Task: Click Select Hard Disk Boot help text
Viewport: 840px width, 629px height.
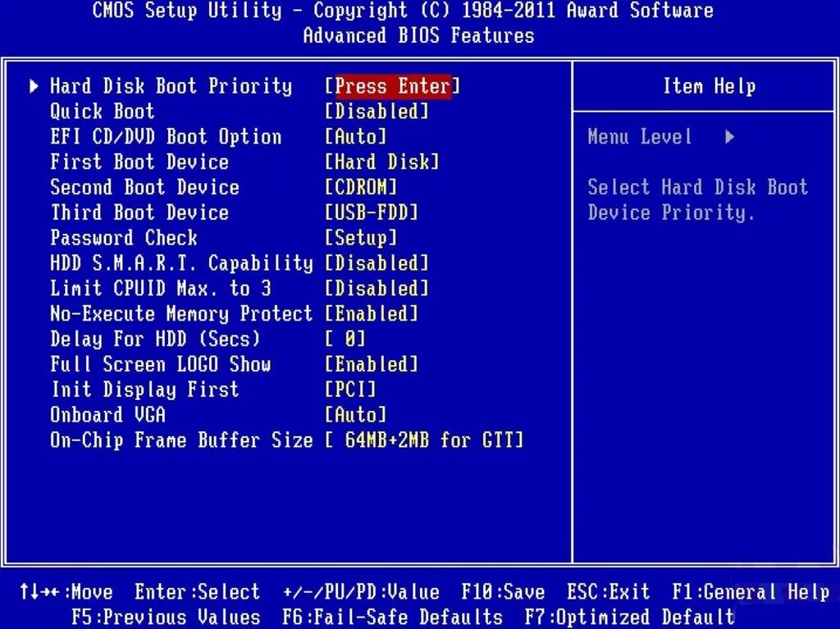Action: coord(697,200)
